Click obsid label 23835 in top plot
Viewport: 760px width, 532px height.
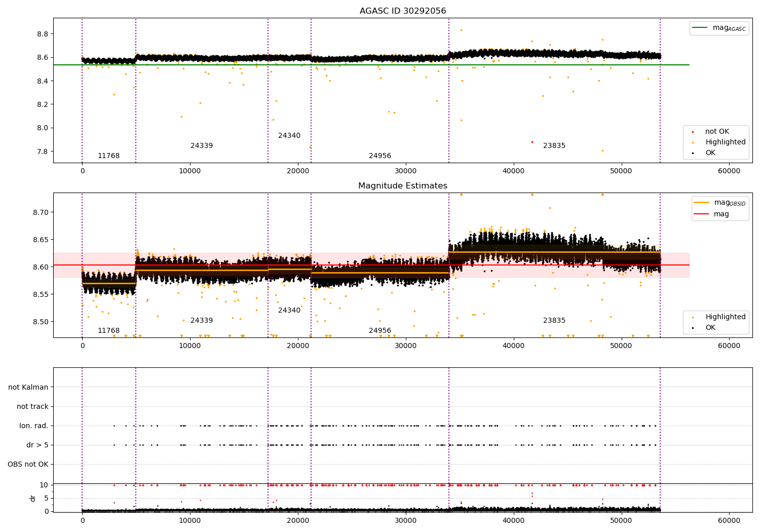pos(554,145)
